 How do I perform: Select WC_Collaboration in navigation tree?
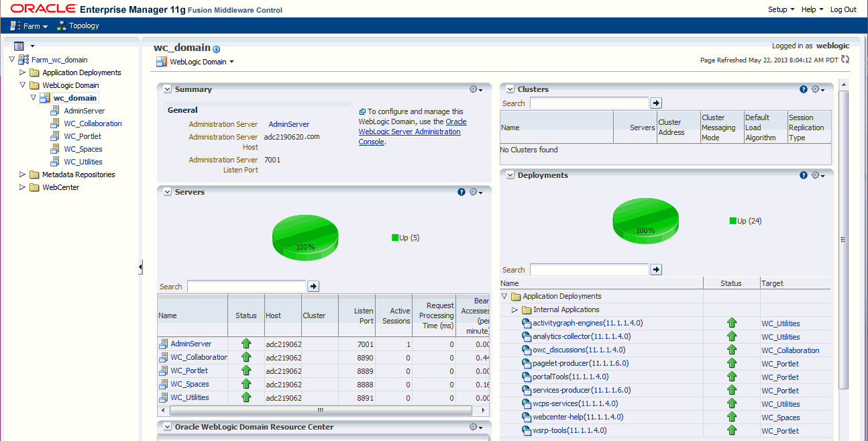pyautogui.click(x=93, y=124)
